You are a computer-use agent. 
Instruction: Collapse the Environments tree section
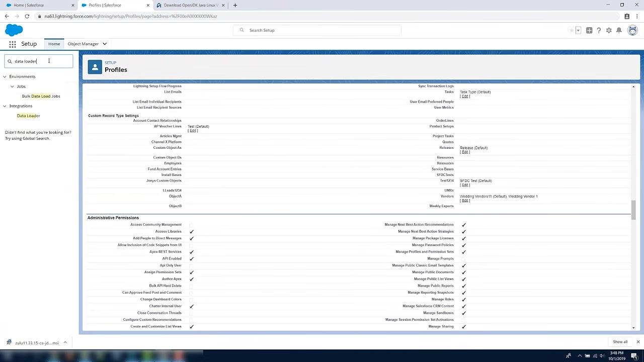5,76
